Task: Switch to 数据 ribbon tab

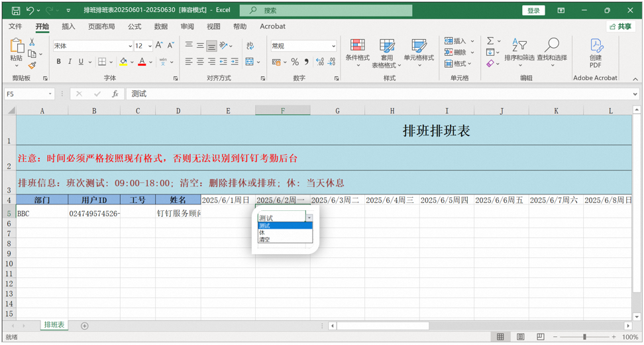Action: pos(160,27)
